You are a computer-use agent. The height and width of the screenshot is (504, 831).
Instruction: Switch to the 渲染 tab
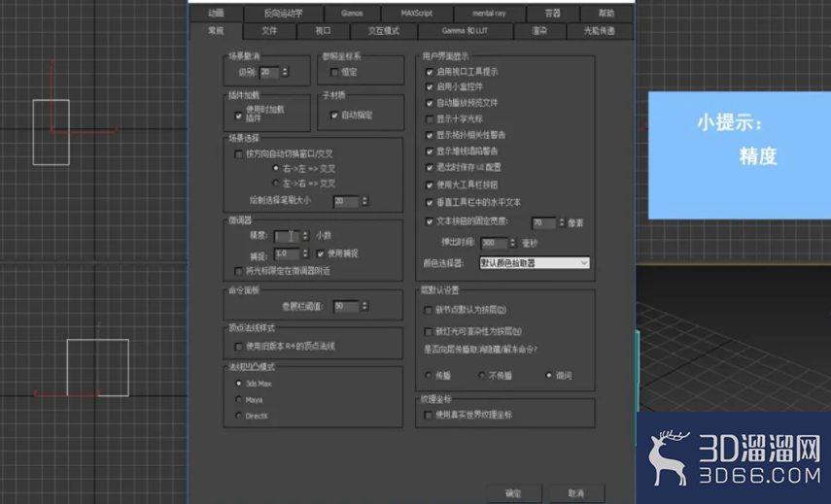coord(539,31)
